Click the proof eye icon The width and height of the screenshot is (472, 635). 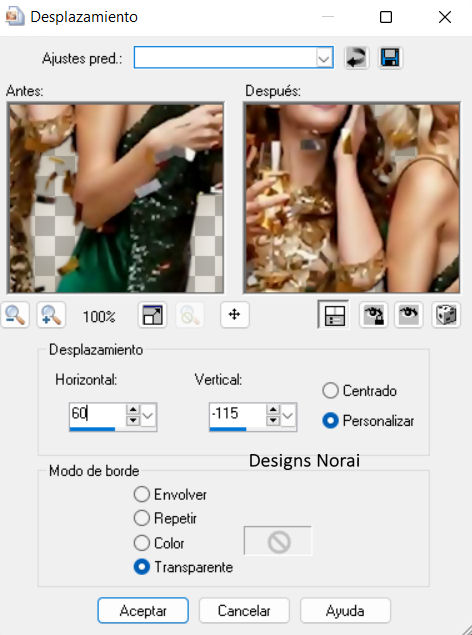click(x=409, y=315)
